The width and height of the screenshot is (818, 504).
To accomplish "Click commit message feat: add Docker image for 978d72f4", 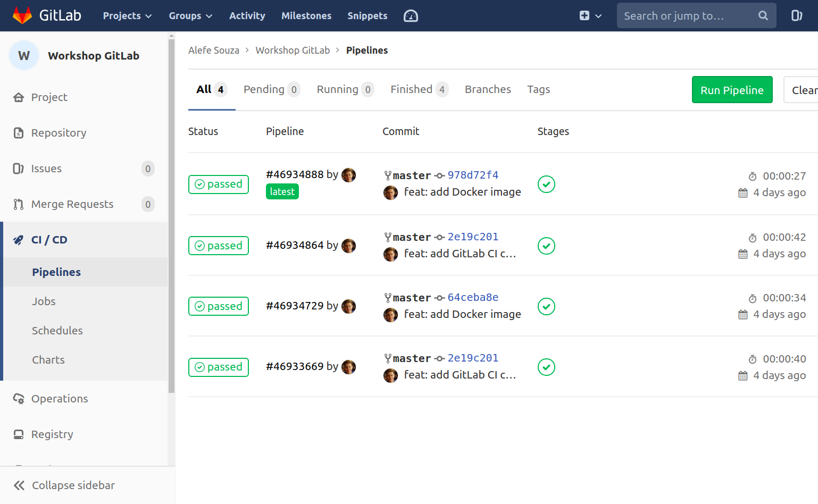I will 463,192.
